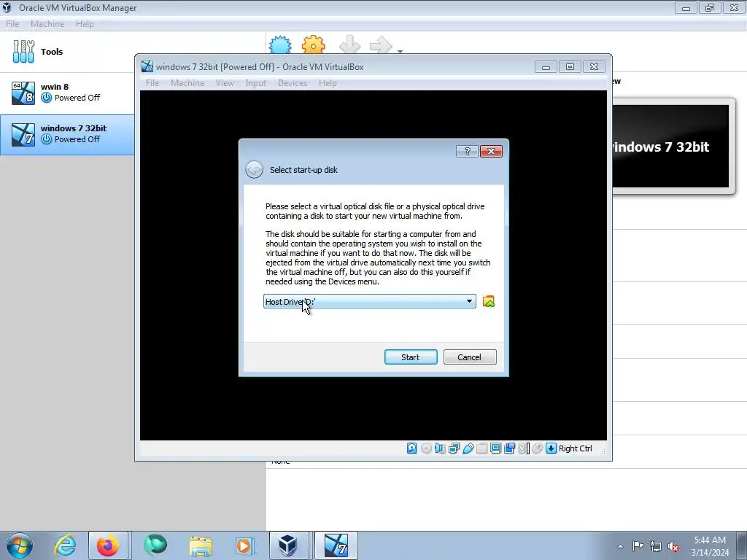Click display monitor icon in VM status bar

coord(495,448)
